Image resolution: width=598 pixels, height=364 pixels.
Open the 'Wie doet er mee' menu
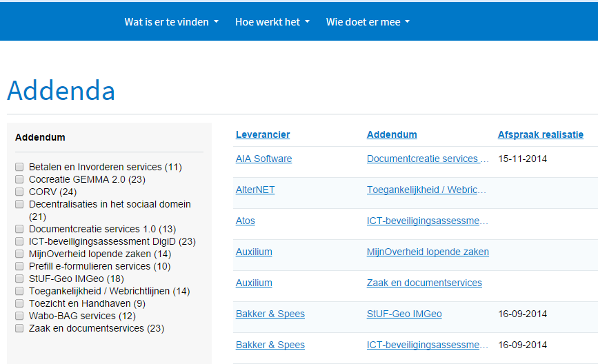368,22
